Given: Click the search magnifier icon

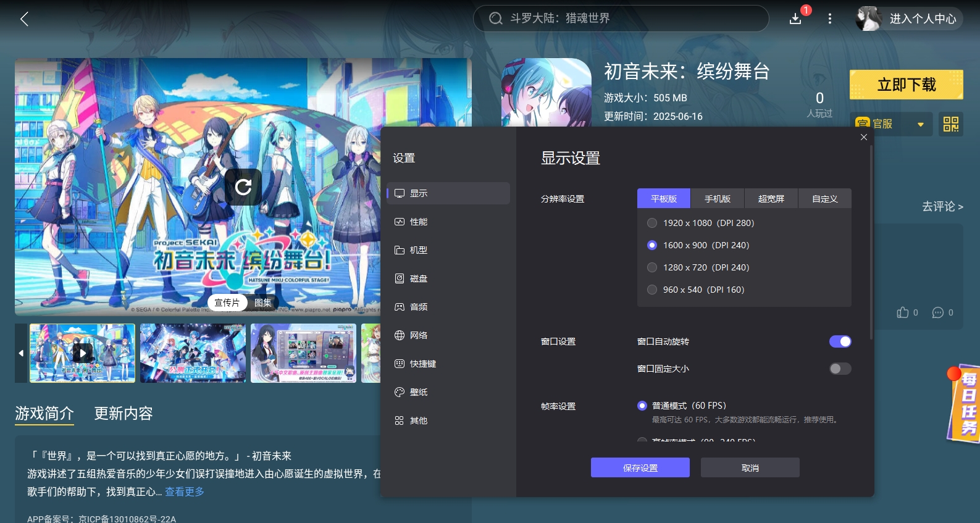Looking at the screenshot, I should coord(495,19).
